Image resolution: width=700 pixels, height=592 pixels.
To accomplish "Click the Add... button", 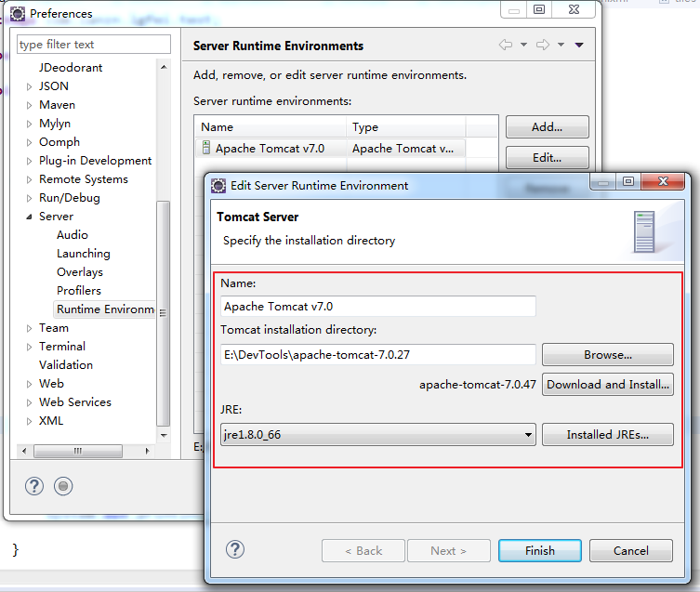I will pos(548,127).
